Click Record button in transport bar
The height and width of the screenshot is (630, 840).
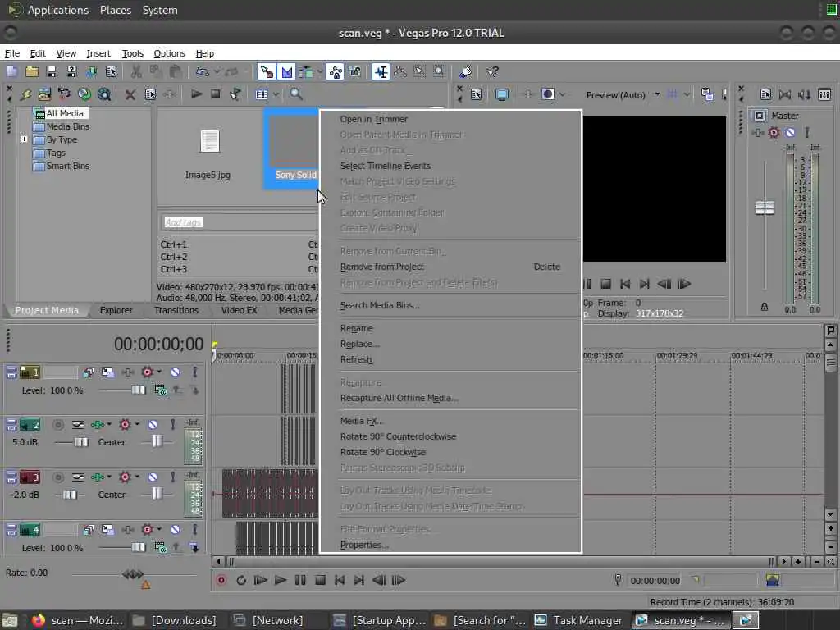tap(221, 580)
